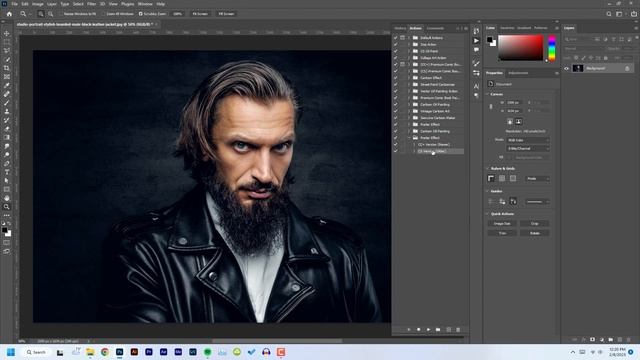The width and height of the screenshot is (640, 360).
Task: Collapse the Quick Actions section
Action: pyautogui.click(x=487, y=214)
